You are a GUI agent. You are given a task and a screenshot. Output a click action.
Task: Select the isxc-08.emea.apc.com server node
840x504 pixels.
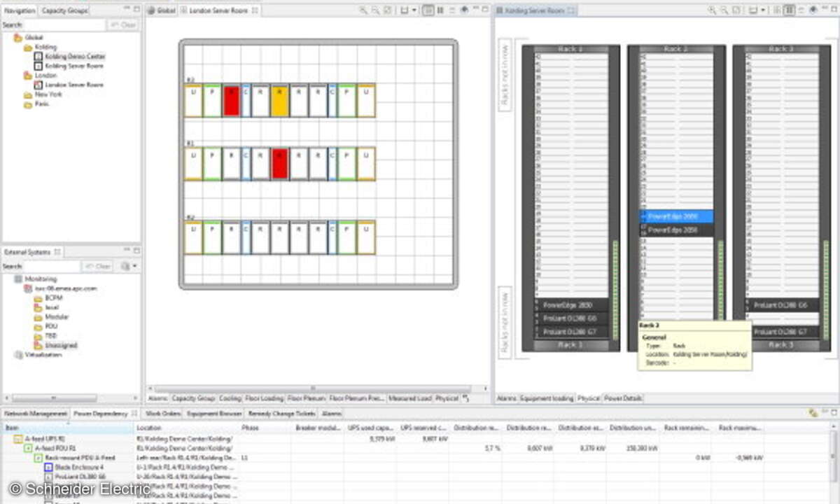[x=61, y=288]
